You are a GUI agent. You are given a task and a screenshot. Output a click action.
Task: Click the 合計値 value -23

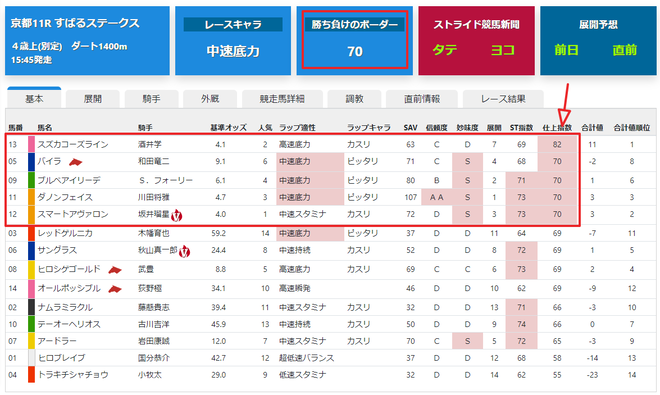click(x=592, y=375)
